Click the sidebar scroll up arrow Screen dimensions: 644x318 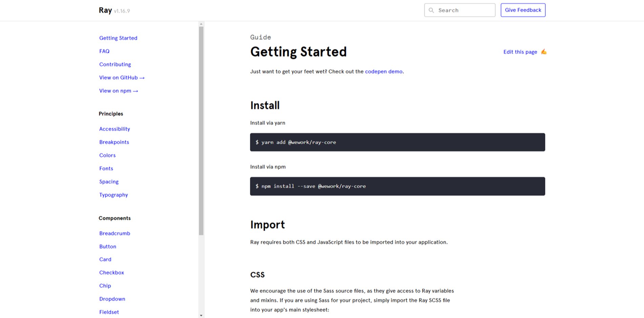coord(201,24)
